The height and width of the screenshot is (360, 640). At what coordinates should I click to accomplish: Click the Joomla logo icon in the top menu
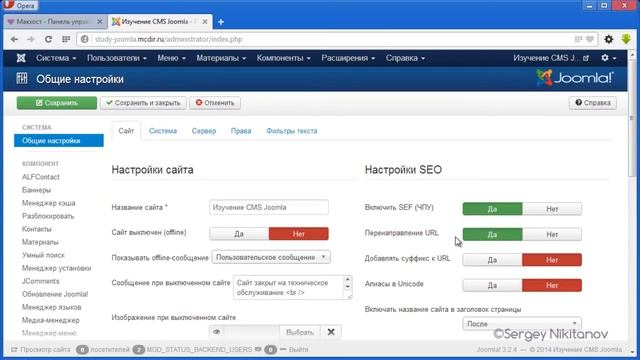click(x=21, y=58)
